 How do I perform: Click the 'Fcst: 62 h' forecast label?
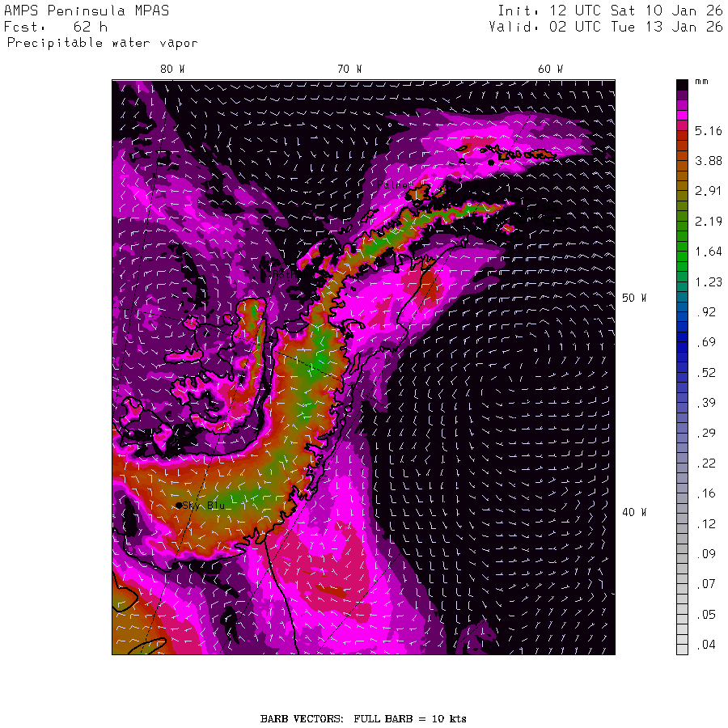(x=56, y=27)
